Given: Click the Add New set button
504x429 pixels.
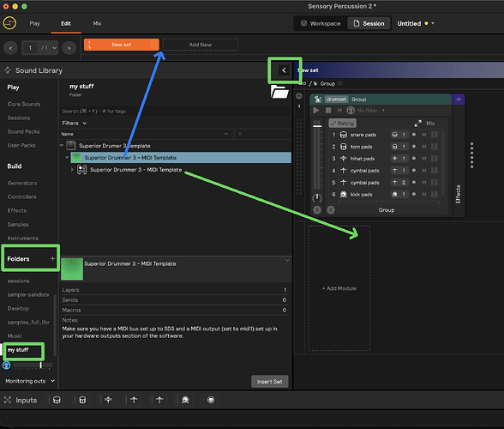Looking at the screenshot, I should click(x=201, y=45).
